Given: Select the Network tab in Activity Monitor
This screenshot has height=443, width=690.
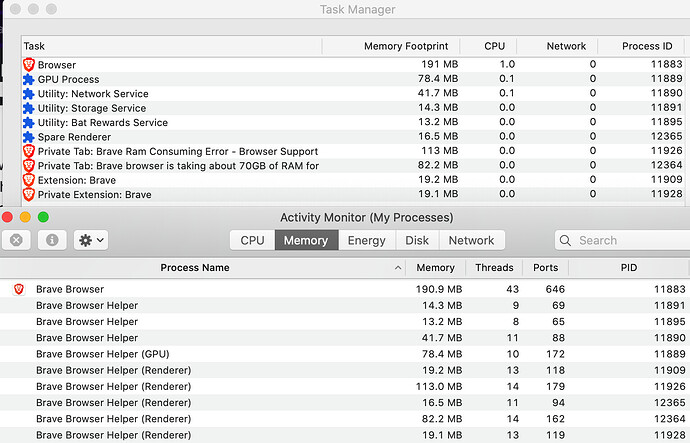Looking at the screenshot, I should coord(471,240).
